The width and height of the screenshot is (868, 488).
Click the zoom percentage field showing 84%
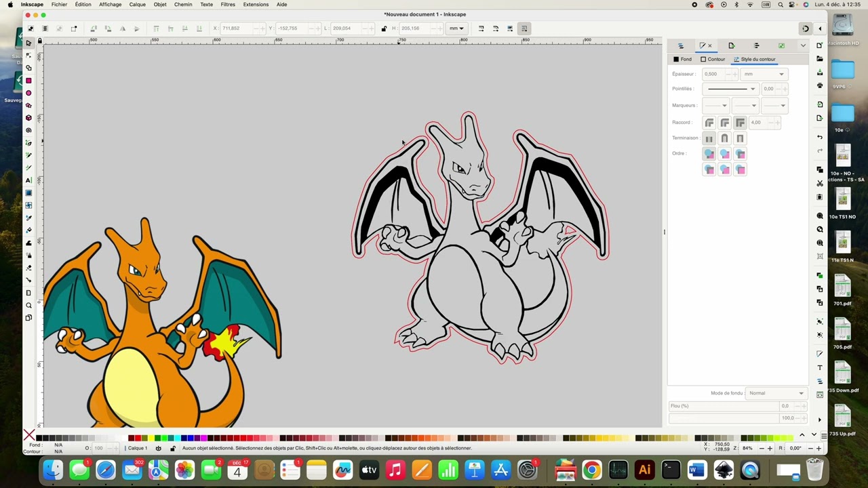coord(747,448)
